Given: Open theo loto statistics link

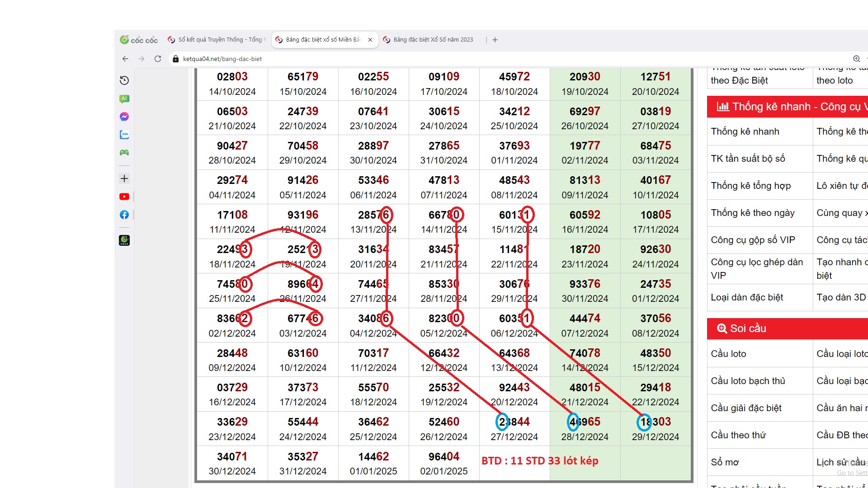Looking at the screenshot, I should coord(835,80).
